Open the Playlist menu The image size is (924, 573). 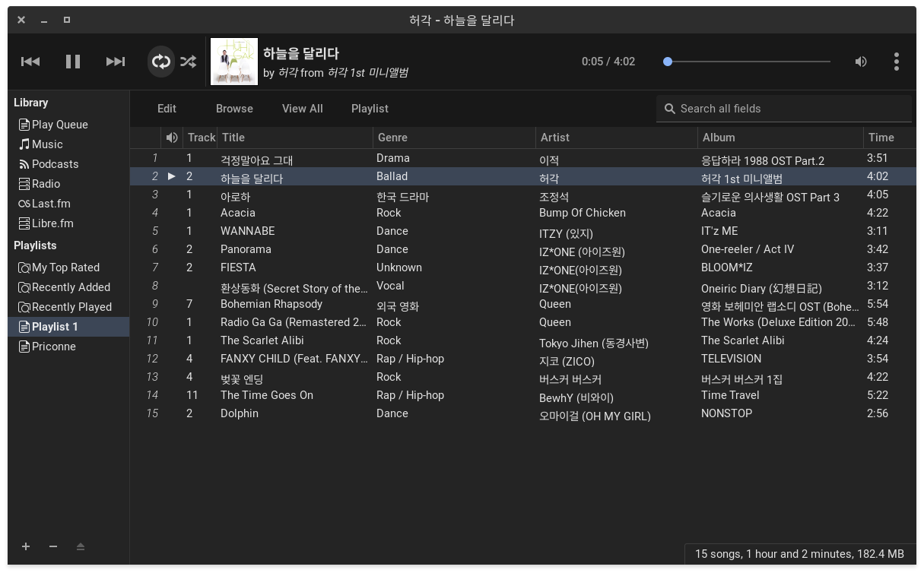(x=370, y=109)
